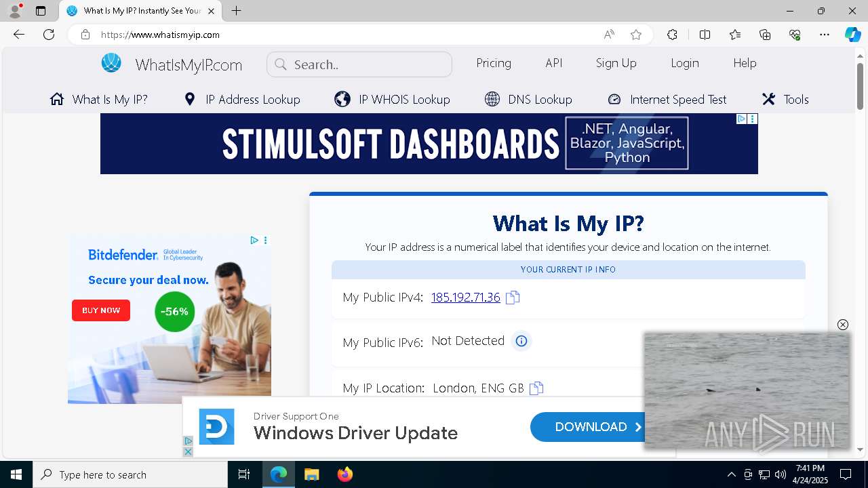Click the 185.192.71.36 IP link
This screenshot has height=488, width=868.
[x=466, y=297]
